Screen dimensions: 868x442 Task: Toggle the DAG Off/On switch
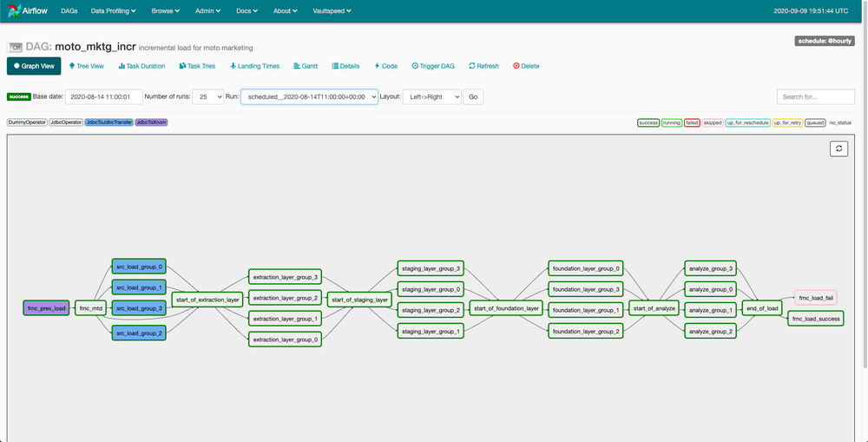point(15,48)
